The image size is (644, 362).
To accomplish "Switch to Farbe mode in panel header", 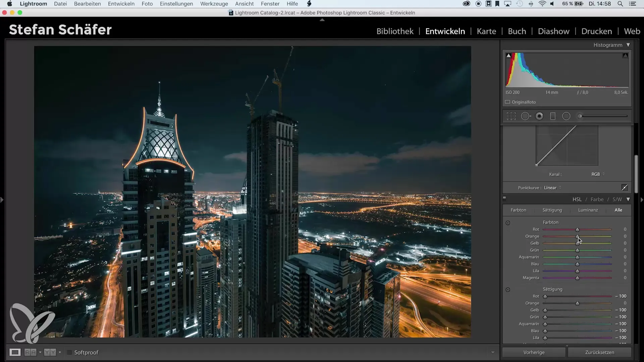I will click(597, 199).
